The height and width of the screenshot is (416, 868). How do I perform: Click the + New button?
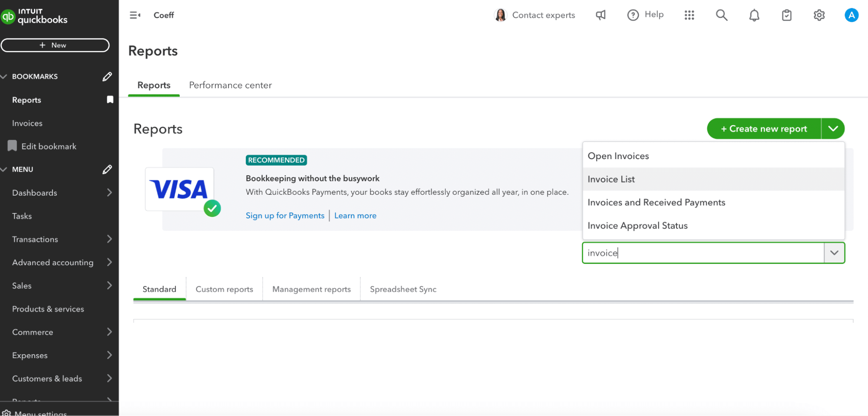click(x=55, y=45)
